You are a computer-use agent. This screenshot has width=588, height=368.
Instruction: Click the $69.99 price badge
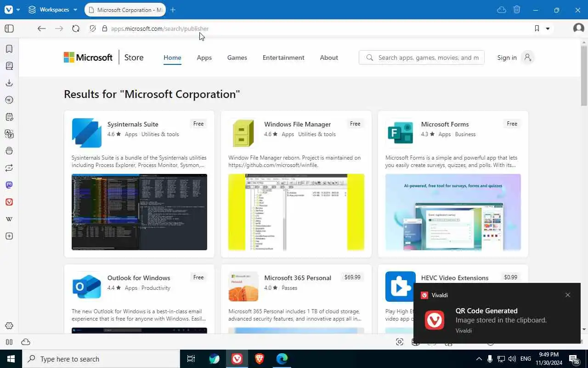[352, 277]
